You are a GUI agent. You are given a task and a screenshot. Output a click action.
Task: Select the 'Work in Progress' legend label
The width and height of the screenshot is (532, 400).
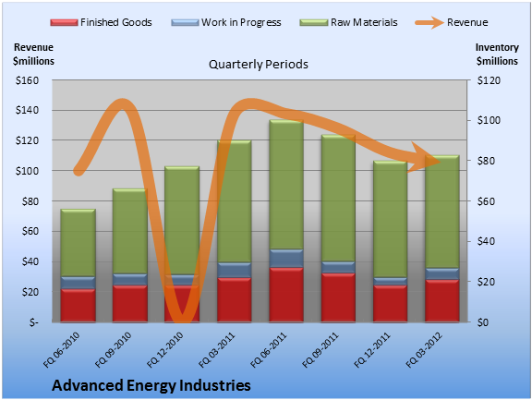click(x=241, y=22)
